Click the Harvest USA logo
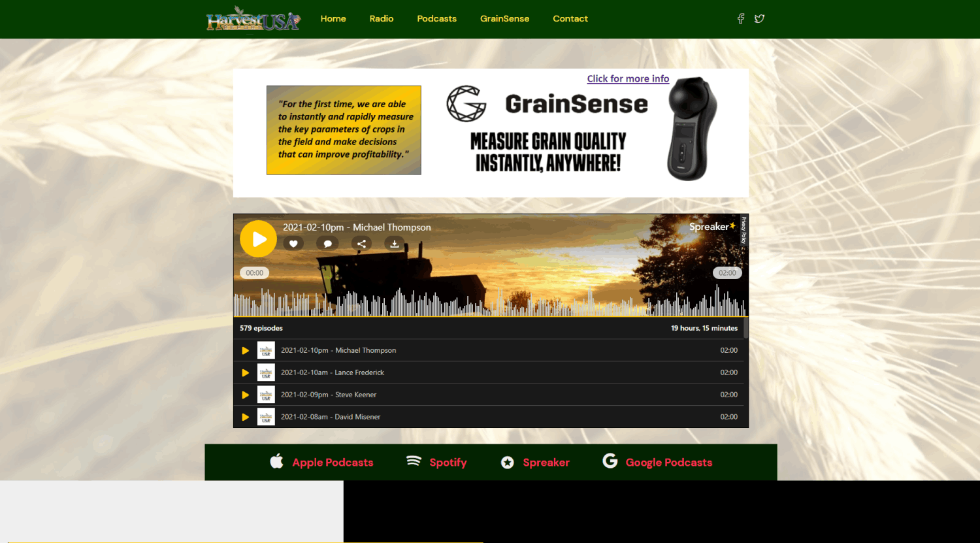980x543 pixels. pos(253,19)
